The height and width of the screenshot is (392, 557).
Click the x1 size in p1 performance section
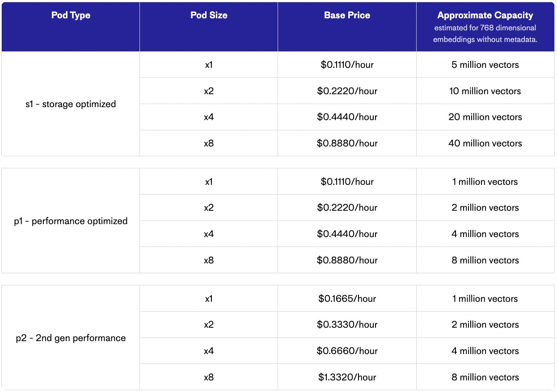[x=209, y=182]
